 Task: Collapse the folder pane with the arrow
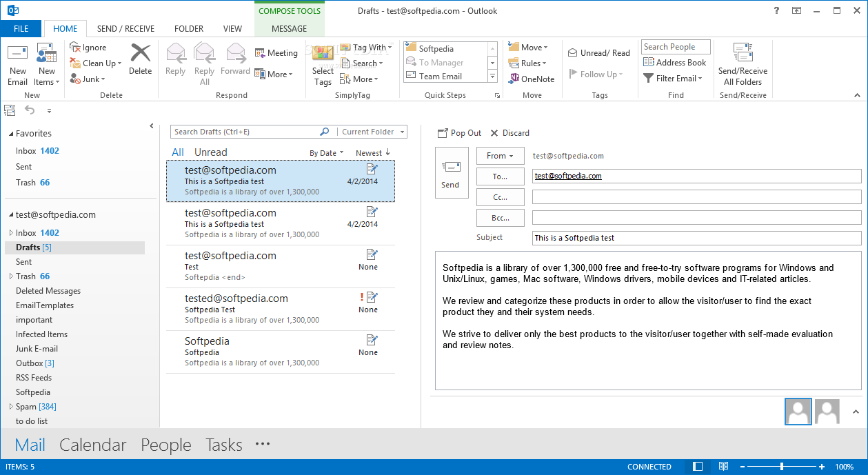tap(152, 126)
